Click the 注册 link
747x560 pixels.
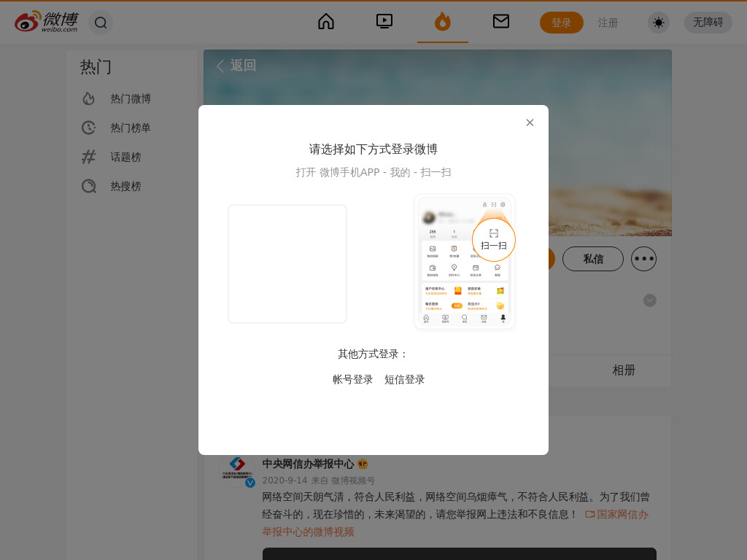pyautogui.click(x=608, y=23)
